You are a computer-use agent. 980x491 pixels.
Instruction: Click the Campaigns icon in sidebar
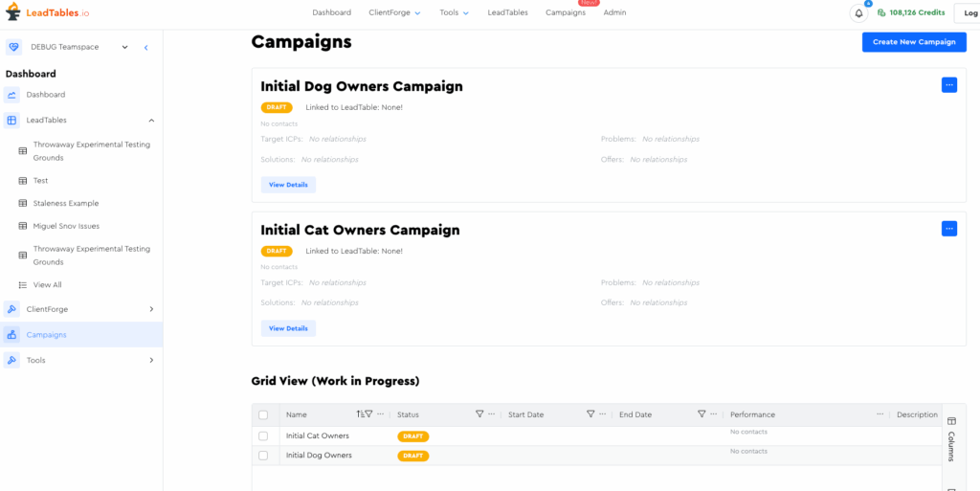click(11, 335)
